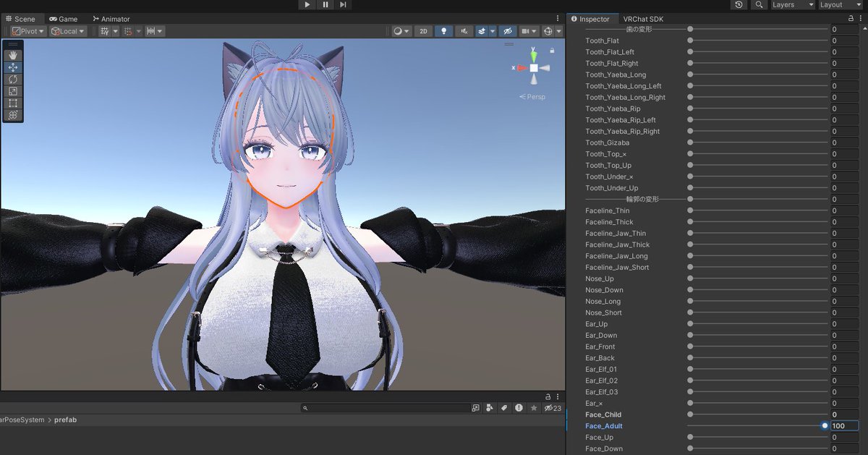Click the Persp projection label
The image size is (868, 455).
point(533,97)
